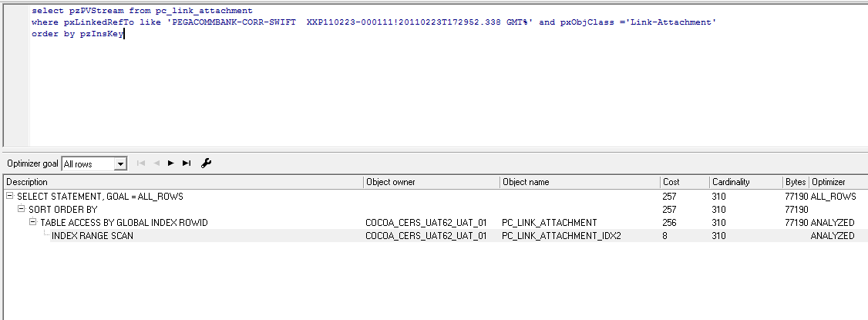Click PC_LINK_ATTACHMENT_IDX2 object name cell
Screen dimensions: 868x320
point(561,236)
